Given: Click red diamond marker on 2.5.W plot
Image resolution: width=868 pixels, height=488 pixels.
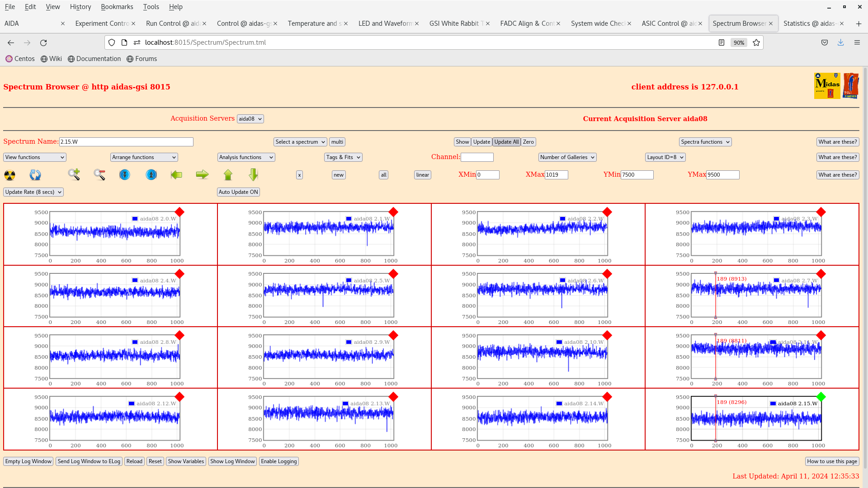Looking at the screenshot, I should pyautogui.click(x=393, y=274).
